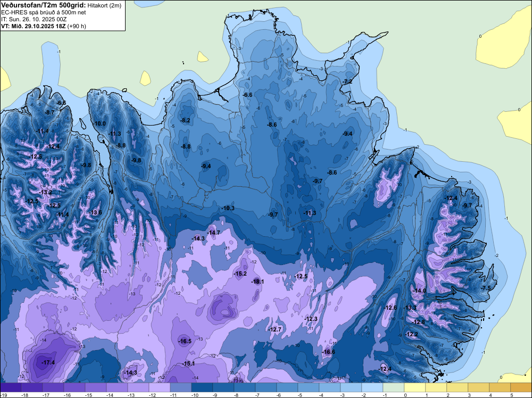The height and width of the screenshot is (398, 532).
Task: Click legend swatch starting at -2
Action: click(372, 387)
